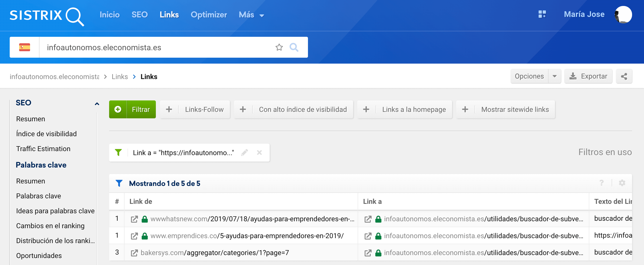Viewport: 644px width, 265px height.
Task: Click the Exportar button
Action: [x=588, y=76]
